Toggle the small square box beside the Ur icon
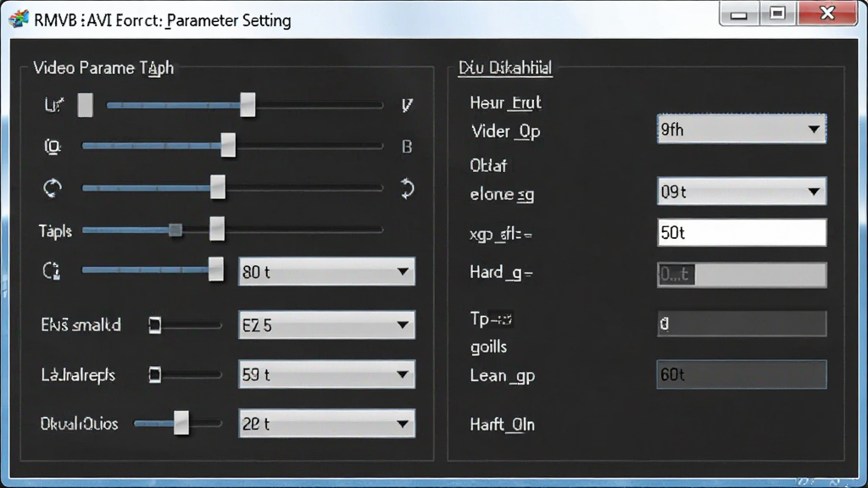 click(x=86, y=105)
